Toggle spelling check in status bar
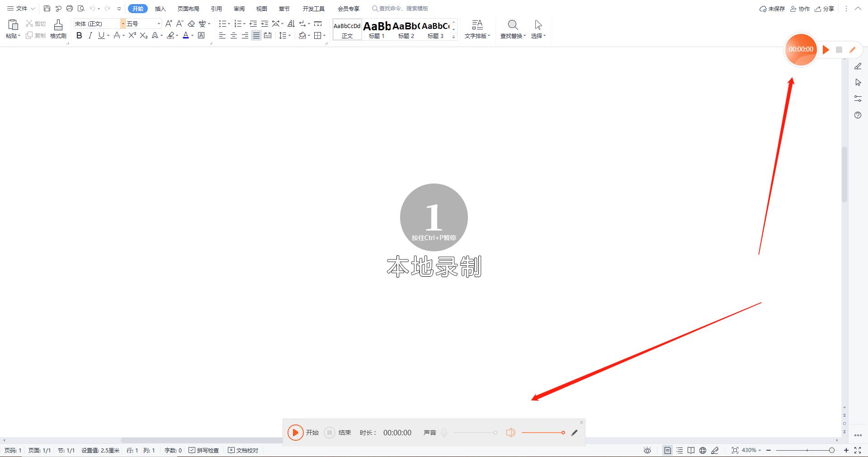This screenshot has width=868, height=457. click(203, 450)
